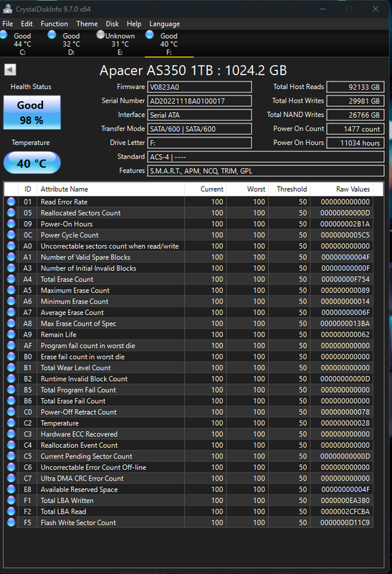Open the Function menu
The width and height of the screenshot is (392, 574).
point(54,24)
